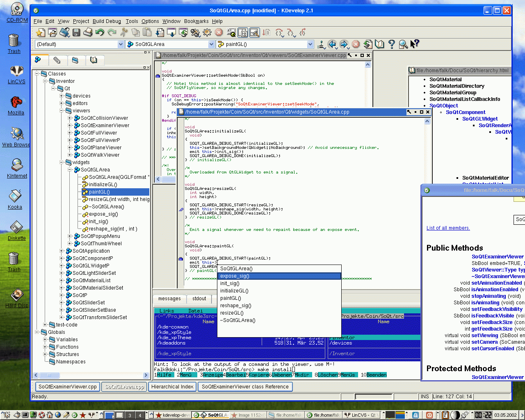Viewport: 525px width, 420px height.
Task: Open the documentation book icon
Action: [380, 44]
